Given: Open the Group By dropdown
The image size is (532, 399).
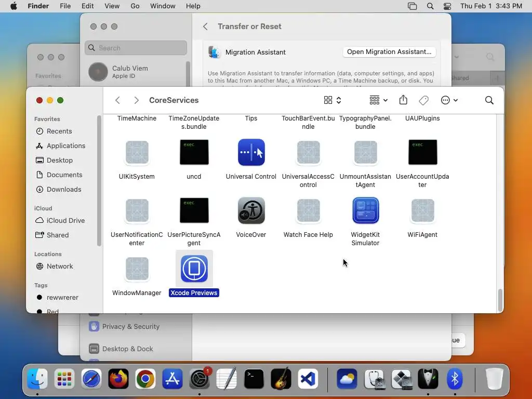Looking at the screenshot, I should pos(378,100).
